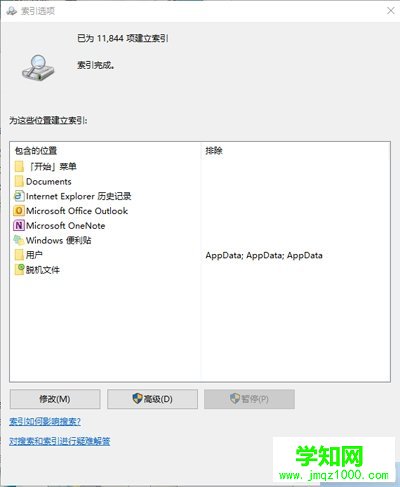This screenshot has height=487, width=400.
Task: Click the Internet Explorer history icon
Action: (x=19, y=196)
